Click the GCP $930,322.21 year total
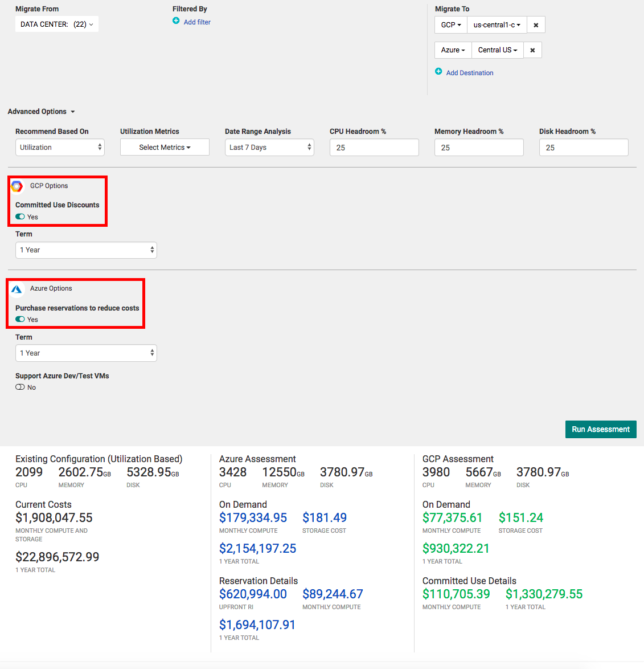Image resolution: width=644 pixels, height=669 pixels. tap(456, 549)
